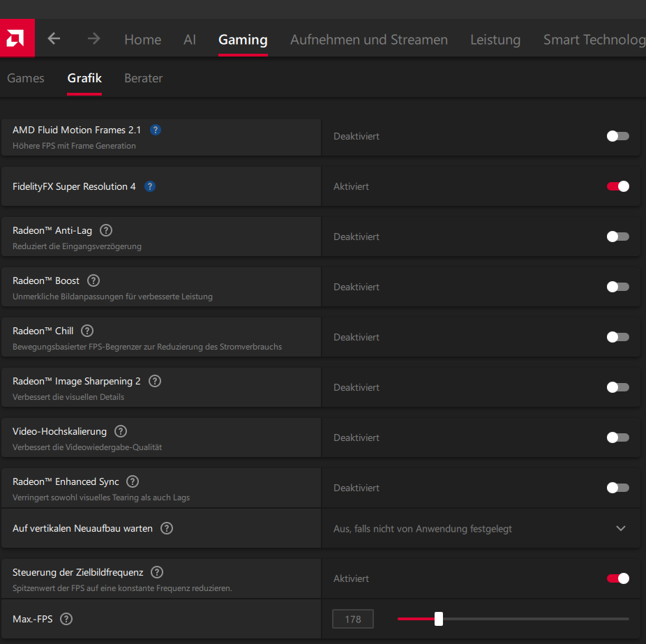Click the Radeon Anti-Lag label
This screenshot has height=644, width=646.
click(52, 231)
